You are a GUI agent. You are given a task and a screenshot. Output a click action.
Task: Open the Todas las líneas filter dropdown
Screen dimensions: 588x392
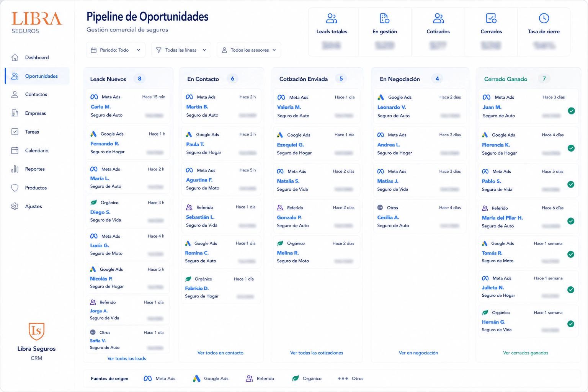coord(181,50)
